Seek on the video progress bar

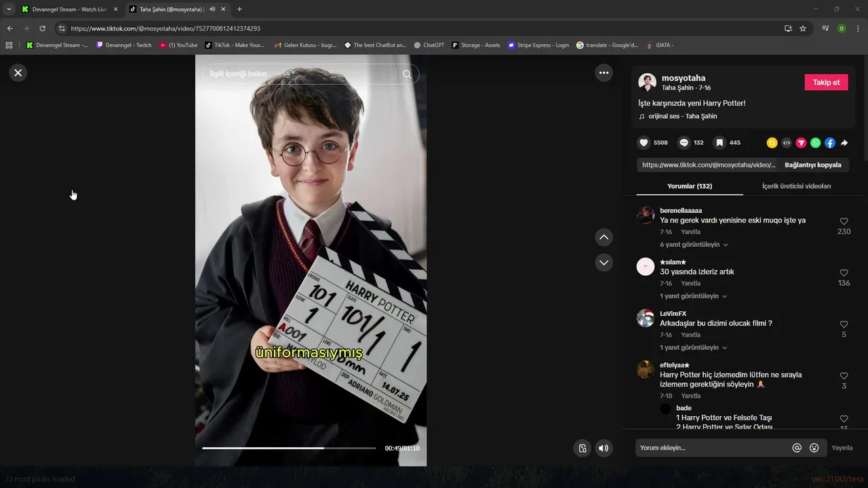[x=289, y=448]
